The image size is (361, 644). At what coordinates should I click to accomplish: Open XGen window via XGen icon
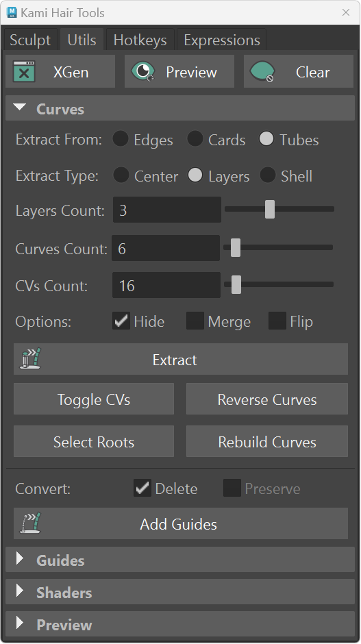[x=24, y=72]
